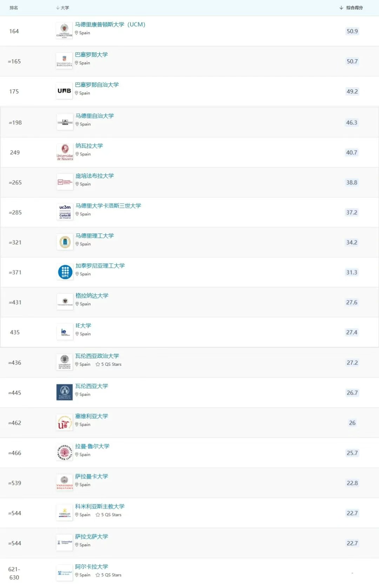Open 格拉纳达大学 university page

coord(92,296)
